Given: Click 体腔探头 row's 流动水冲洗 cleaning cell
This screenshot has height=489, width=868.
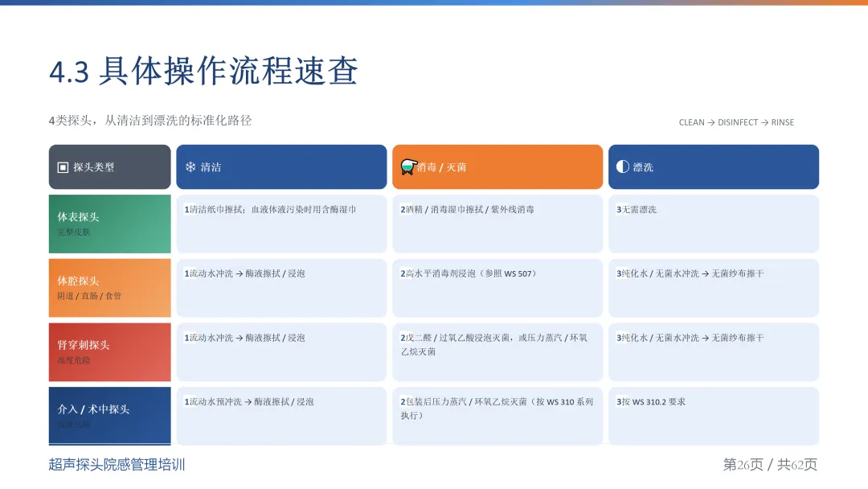Looking at the screenshot, I should click(x=281, y=288).
